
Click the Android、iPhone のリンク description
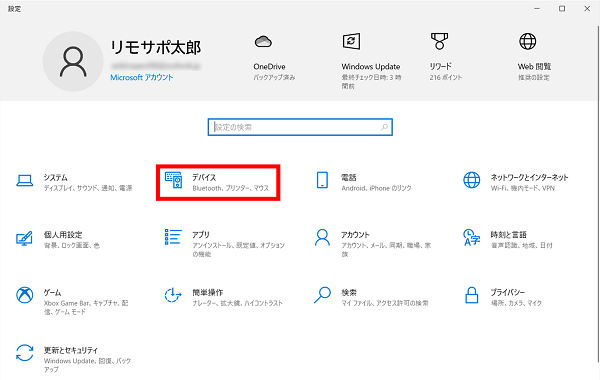377,188
